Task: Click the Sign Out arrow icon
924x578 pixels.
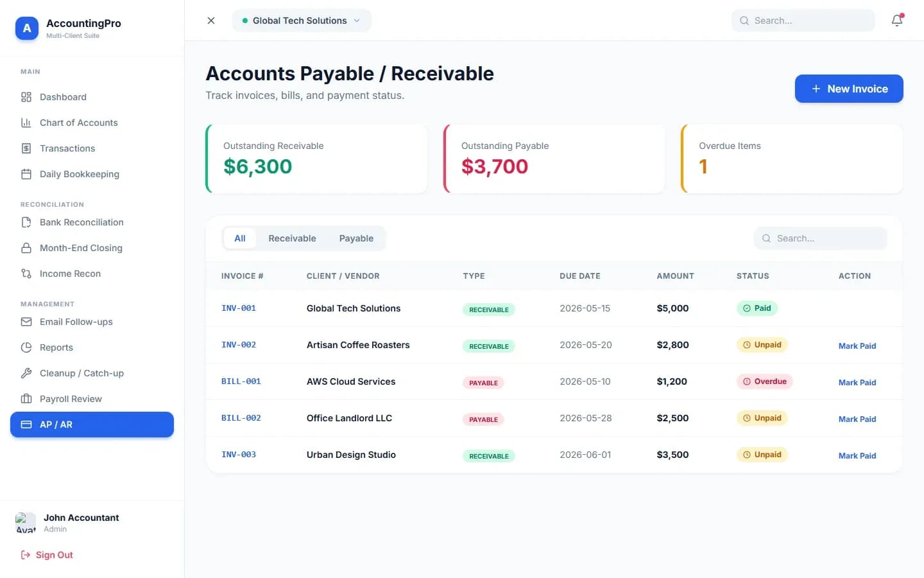Action: tap(26, 555)
